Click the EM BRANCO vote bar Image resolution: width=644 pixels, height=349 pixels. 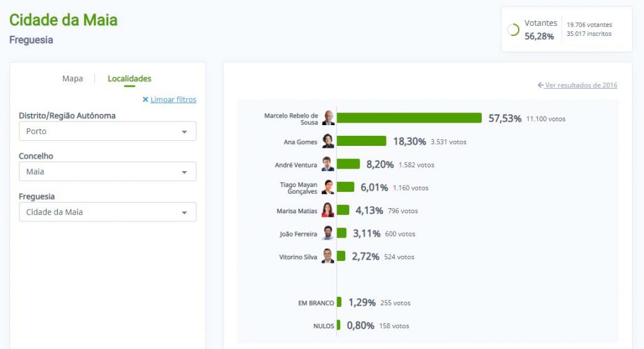339,302
